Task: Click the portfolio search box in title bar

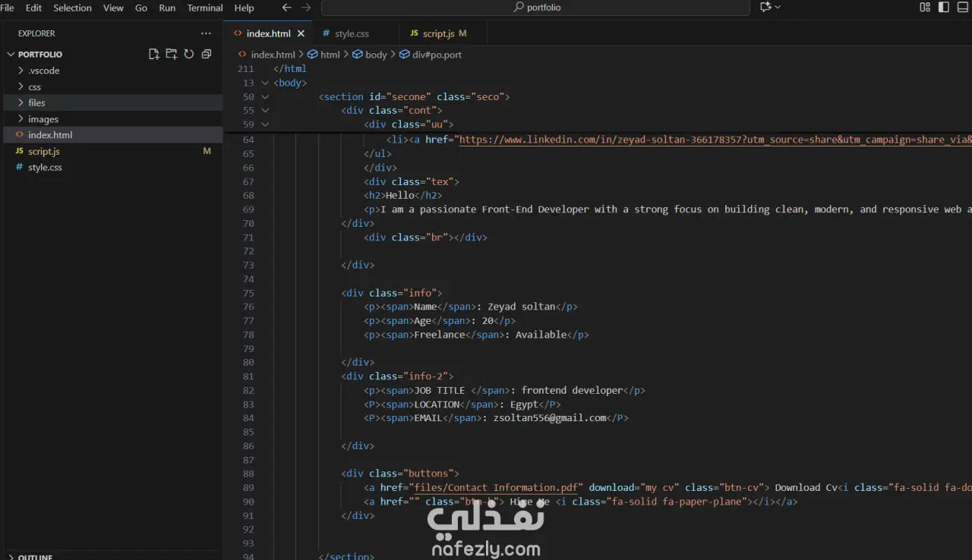Action: click(535, 8)
